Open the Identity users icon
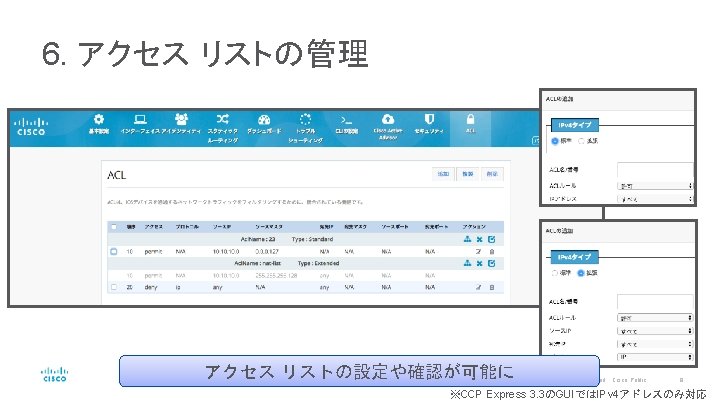This screenshot has width=720, height=405. pyautogui.click(x=181, y=119)
